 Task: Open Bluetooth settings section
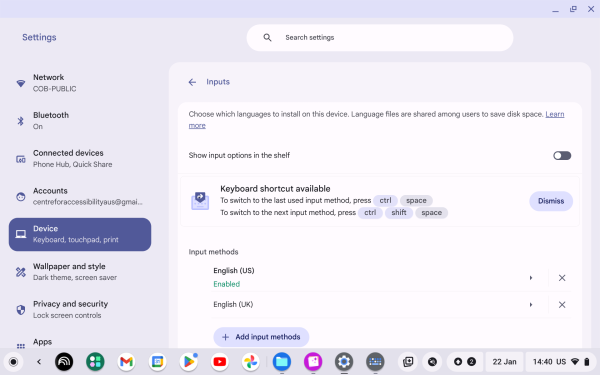pyautogui.click(x=80, y=121)
